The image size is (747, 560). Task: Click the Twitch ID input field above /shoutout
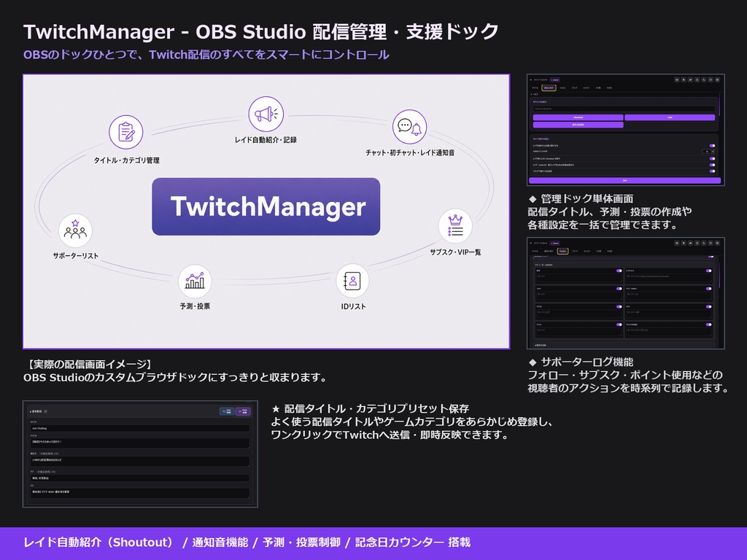[x=624, y=109]
